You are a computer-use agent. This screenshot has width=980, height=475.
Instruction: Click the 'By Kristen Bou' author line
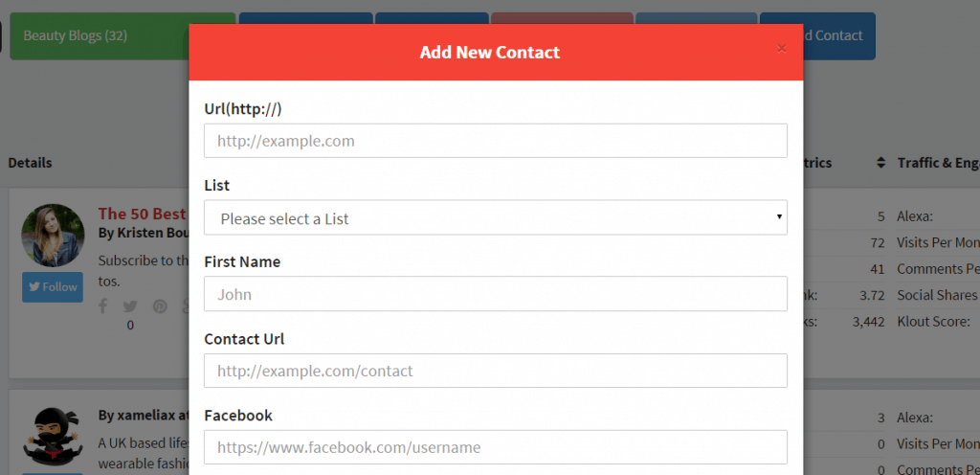[x=144, y=233]
